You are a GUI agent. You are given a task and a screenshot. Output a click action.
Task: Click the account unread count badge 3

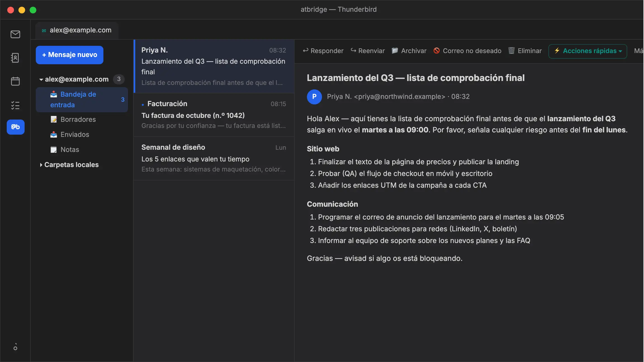(119, 79)
